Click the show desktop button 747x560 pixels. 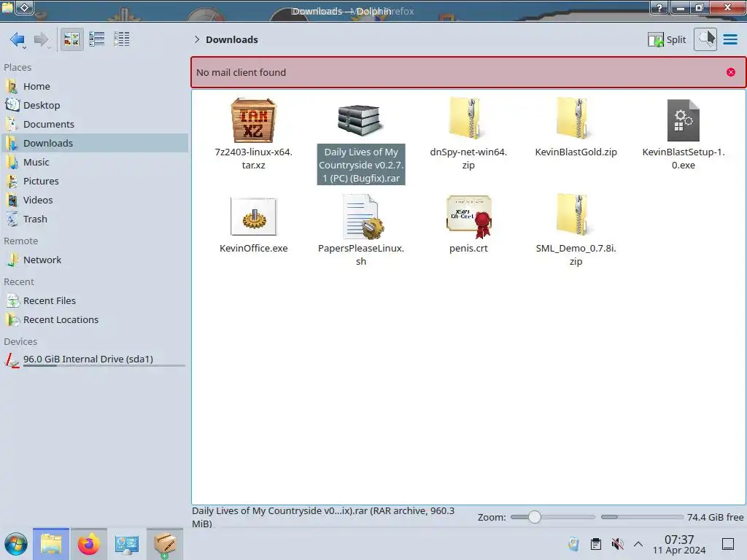(728, 544)
